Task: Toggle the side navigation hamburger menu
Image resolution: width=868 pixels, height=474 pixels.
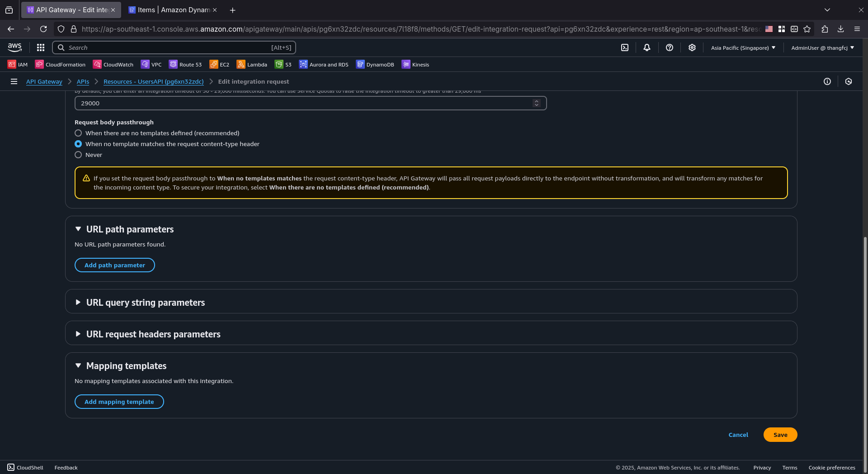Action: point(14,81)
